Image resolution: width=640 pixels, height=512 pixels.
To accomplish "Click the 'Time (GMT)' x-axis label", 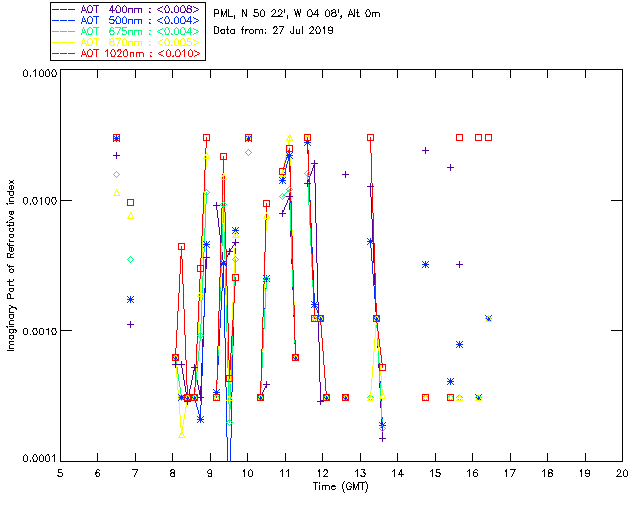I will (340, 487).
